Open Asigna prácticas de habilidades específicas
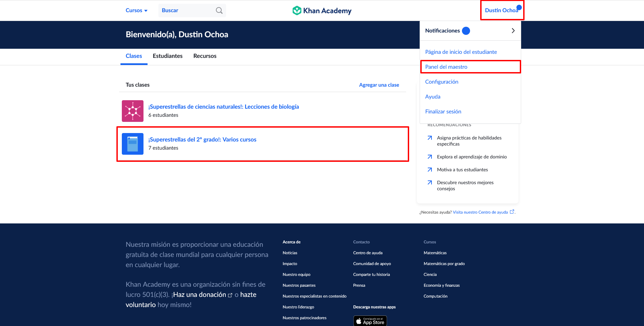644x326 pixels. click(x=469, y=141)
